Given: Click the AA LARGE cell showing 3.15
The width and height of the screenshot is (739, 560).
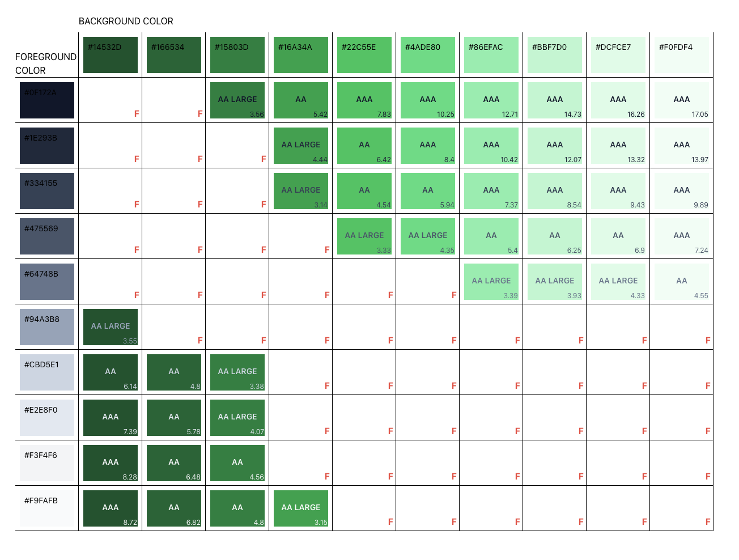Looking at the screenshot, I should (301, 508).
